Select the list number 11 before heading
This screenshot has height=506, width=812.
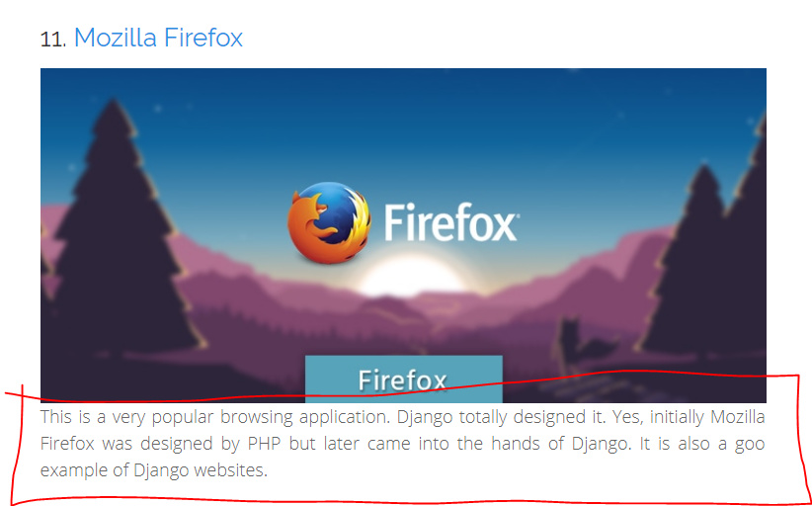pyautogui.click(x=52, y=40)
